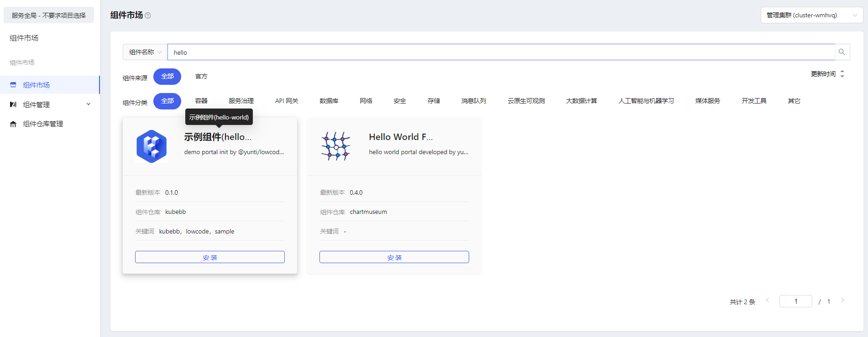This screenshot has width=868, height=337.
Task: Click the 组件管理 sidebar icon
Action: pyautogui.click(x=13, y=104)
